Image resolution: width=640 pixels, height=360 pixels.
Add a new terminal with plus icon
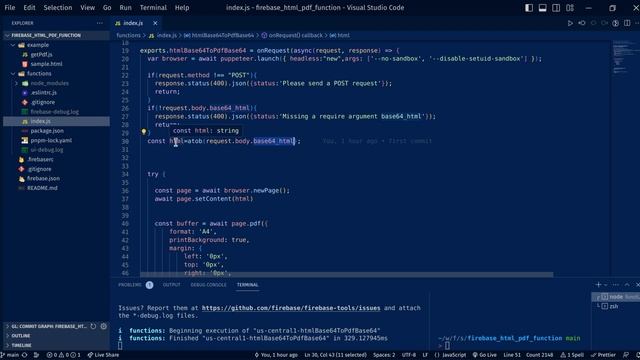pyautogui.click(x=598, y=285)
